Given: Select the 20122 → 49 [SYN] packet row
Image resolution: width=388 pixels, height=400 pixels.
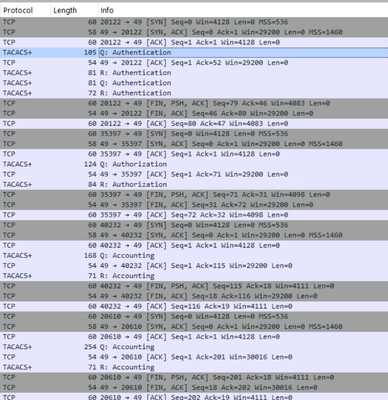Looking at the screenshot, I should click(x=194, y=22).
